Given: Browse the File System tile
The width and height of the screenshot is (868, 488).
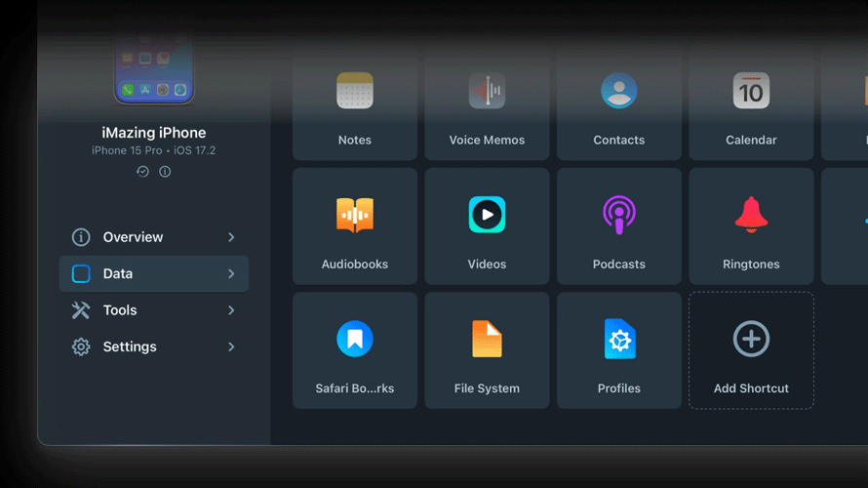Looking at the screenshot, I should coord(487,350).
